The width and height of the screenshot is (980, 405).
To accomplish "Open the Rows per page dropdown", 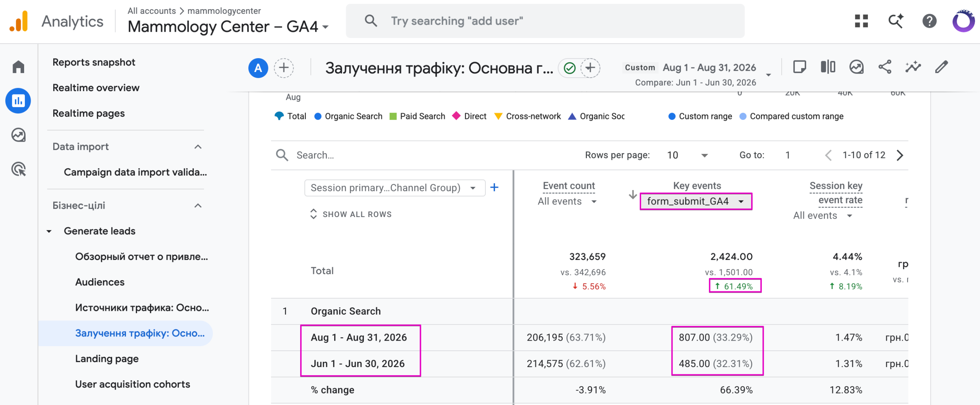I will point(688,155).
